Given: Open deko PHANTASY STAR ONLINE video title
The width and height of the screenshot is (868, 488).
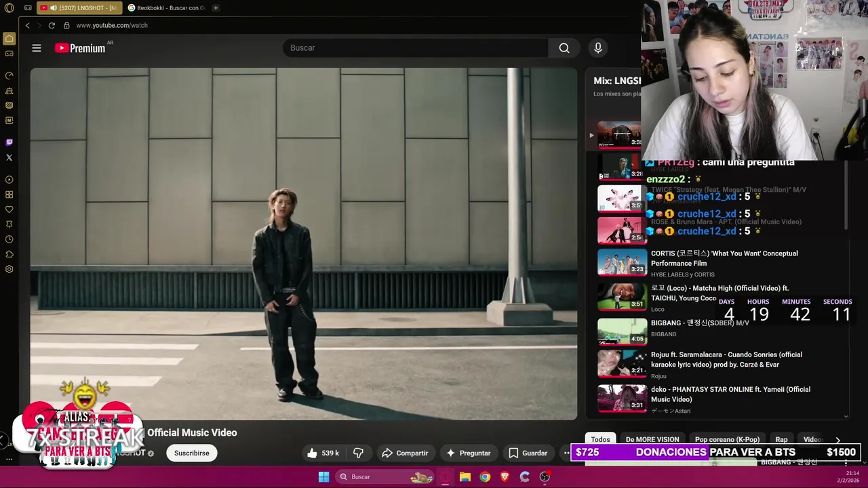Looking at the screenshot, I should (x=731, y=394).
